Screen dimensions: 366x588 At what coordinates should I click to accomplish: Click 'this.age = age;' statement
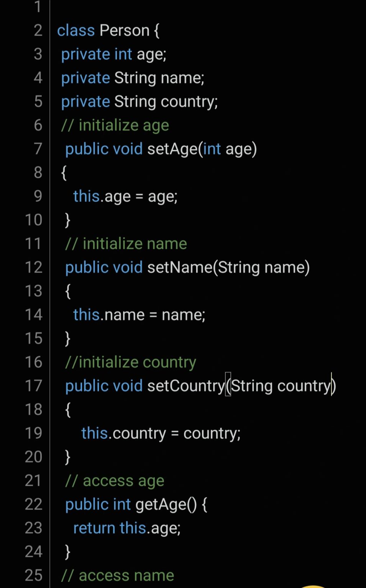[x=125, y=196]
